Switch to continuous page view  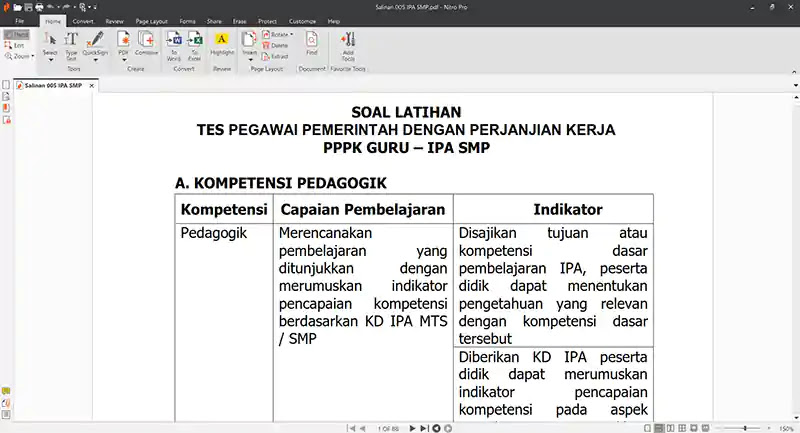[x=659, y=428]
